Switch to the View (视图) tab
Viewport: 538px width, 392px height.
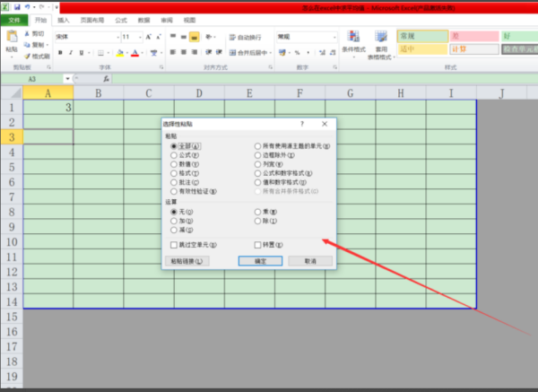pyautogui.click(x=189, y=21)
